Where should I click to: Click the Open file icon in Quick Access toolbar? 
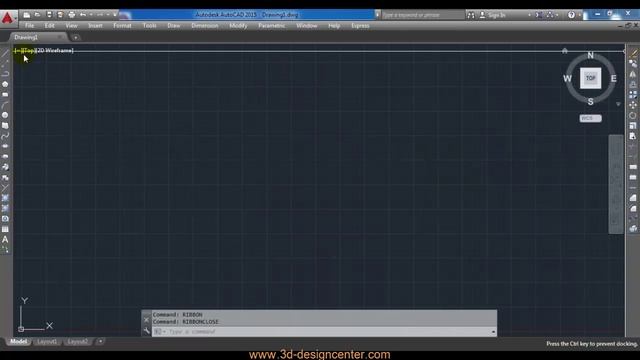pyautogui.click(x=38, y=15)
